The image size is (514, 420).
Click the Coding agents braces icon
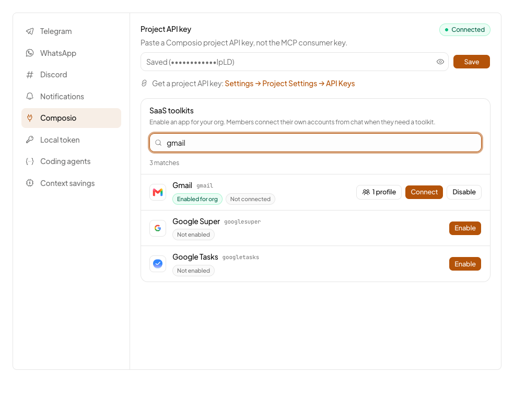30,161
